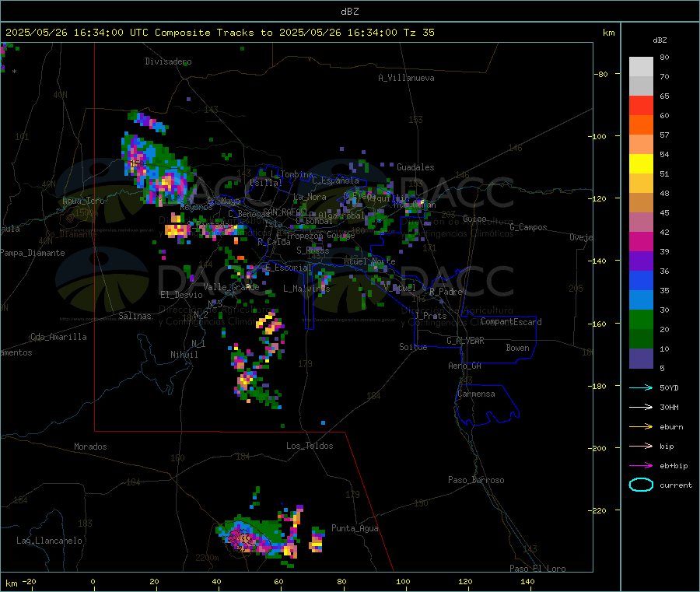
Task: Click the yellow eburn arrow in legend
Action: coord(641,426)
